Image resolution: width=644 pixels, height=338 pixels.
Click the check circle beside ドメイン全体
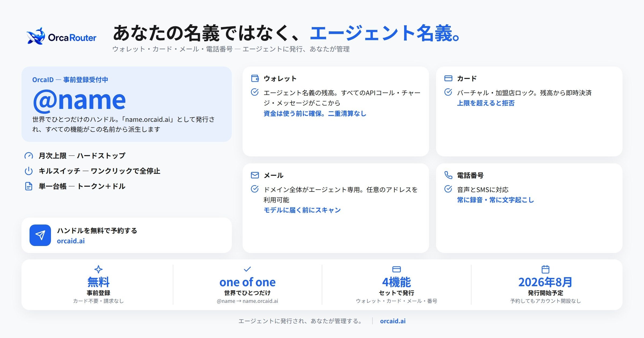click(x=255, y=189)
